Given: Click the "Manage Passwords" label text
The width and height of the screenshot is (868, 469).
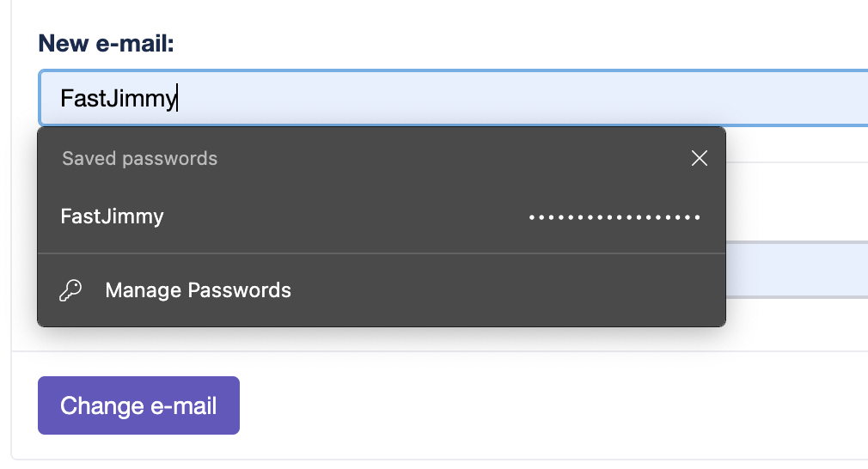Looking at the screenshot, I should point(198,290).
